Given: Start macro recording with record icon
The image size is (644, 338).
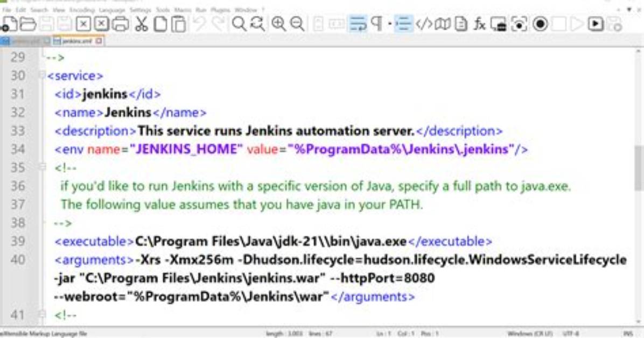Looking at the screenshot, I should point(540,24).
